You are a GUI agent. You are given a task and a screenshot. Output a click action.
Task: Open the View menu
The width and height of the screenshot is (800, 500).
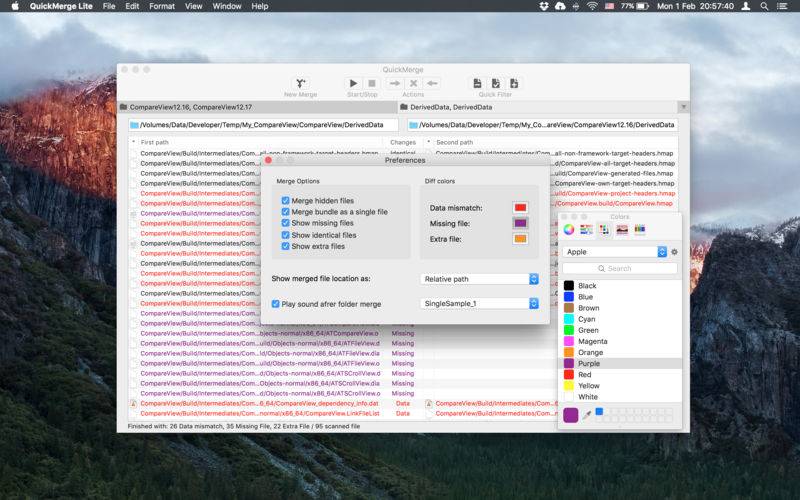tap(193, 6)
